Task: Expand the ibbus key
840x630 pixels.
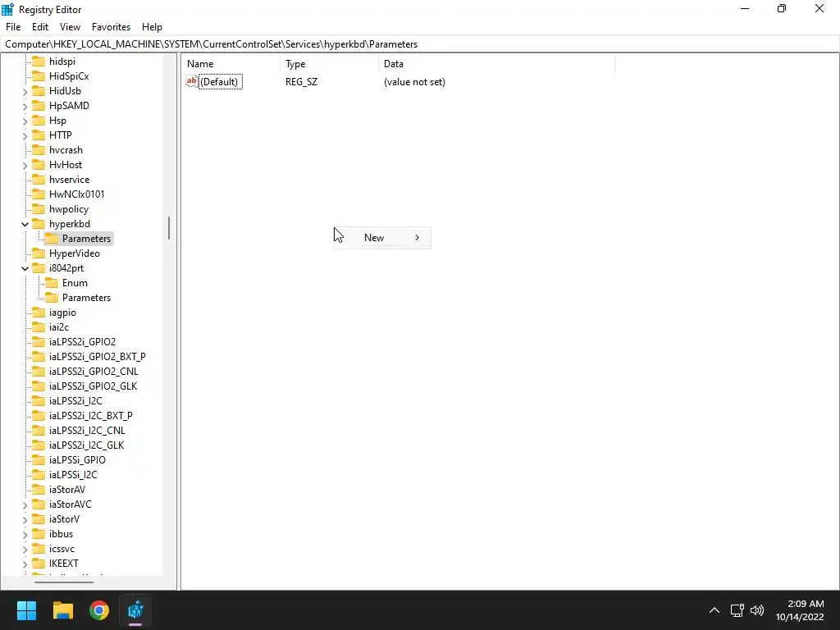Action: 25,534
